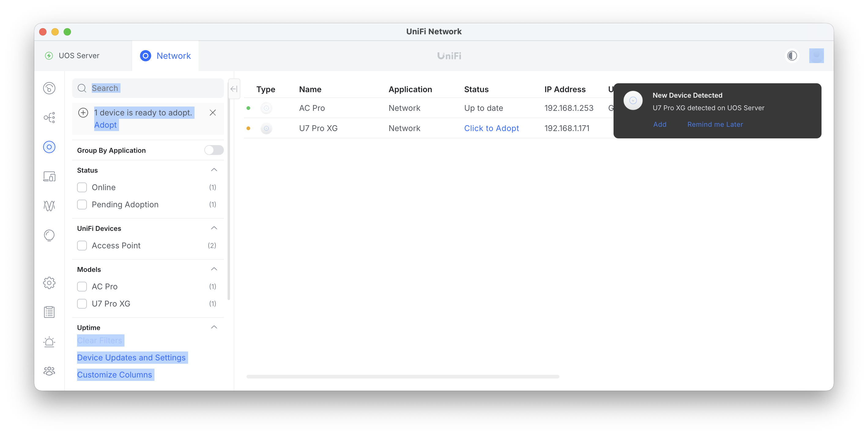
Task: Toggle the dark/light theme icon
Action: (x=792, y=56)
